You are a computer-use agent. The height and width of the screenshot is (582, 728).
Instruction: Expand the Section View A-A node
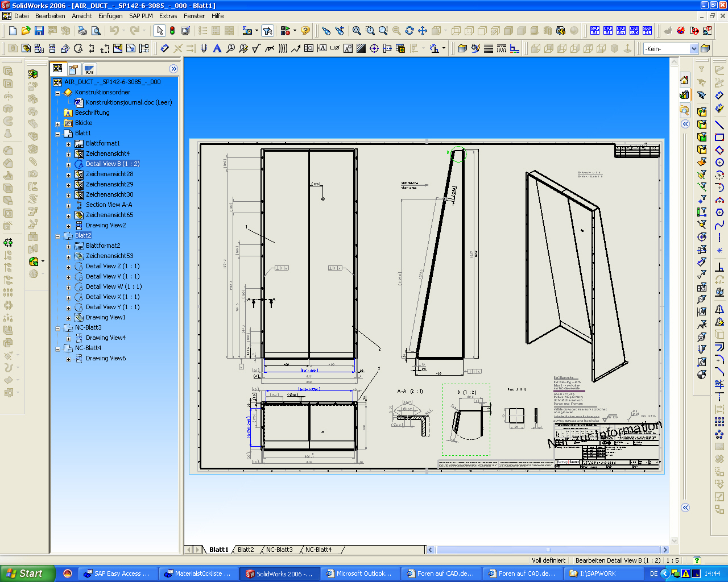[x=68, y=205]
